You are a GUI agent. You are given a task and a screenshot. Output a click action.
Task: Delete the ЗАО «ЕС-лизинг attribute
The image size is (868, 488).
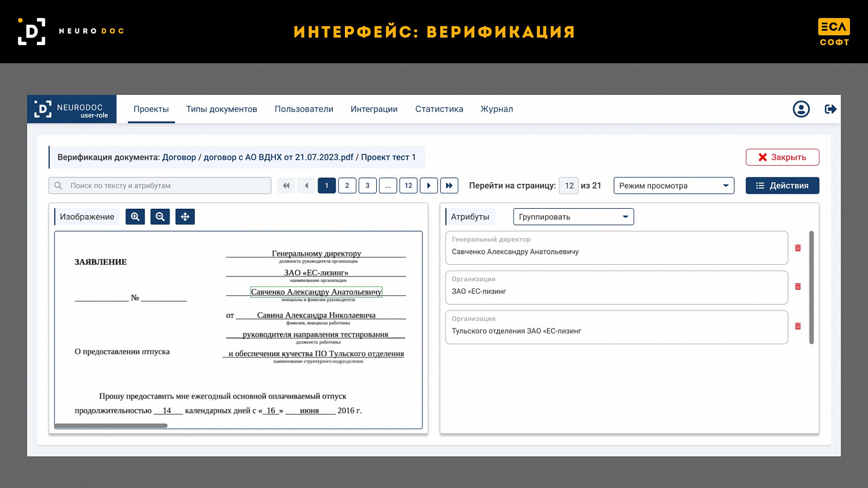798,287
